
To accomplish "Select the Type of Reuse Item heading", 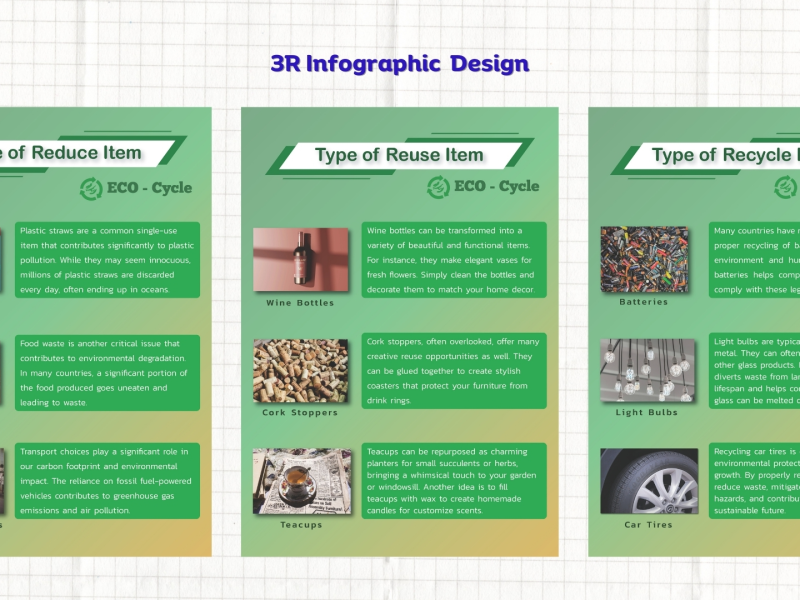I will [x=399, y=155].
